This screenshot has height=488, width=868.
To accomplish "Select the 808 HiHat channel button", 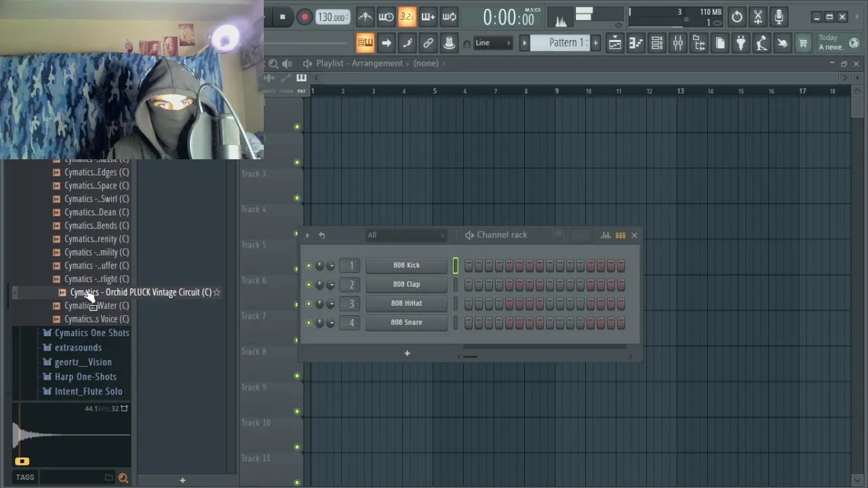I will 406,303.
